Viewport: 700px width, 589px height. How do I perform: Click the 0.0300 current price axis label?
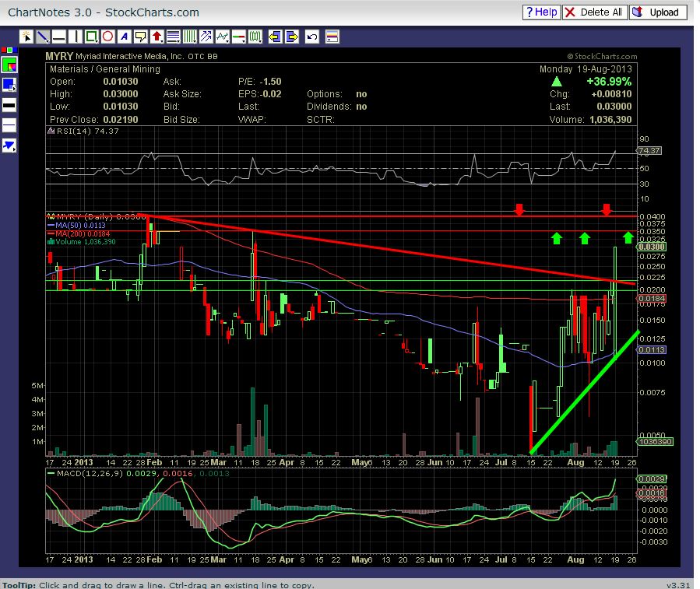pos(652,247)
